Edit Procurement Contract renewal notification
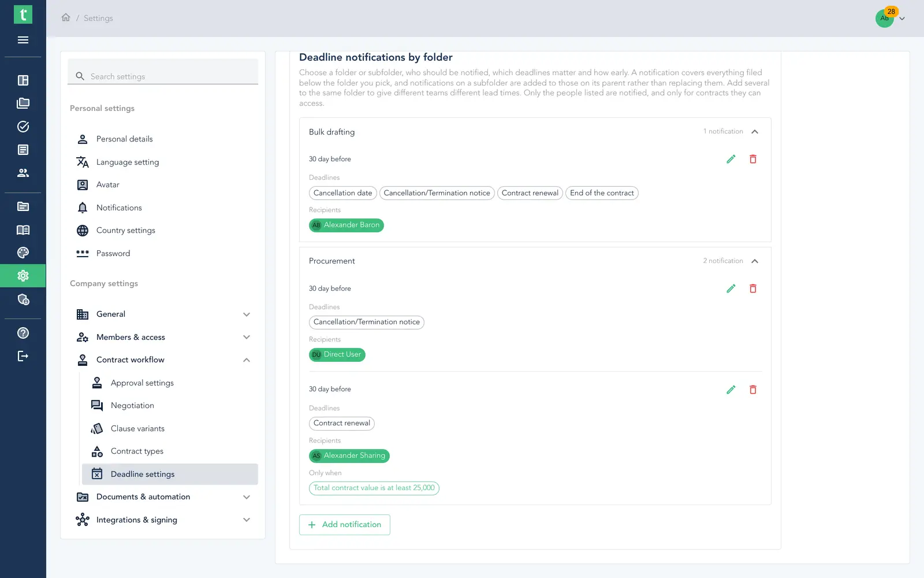 (x=731, y=390)
